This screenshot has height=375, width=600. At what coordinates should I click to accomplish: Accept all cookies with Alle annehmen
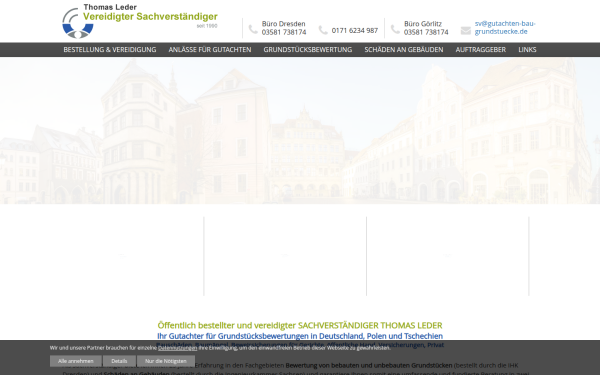click(76, 361)
